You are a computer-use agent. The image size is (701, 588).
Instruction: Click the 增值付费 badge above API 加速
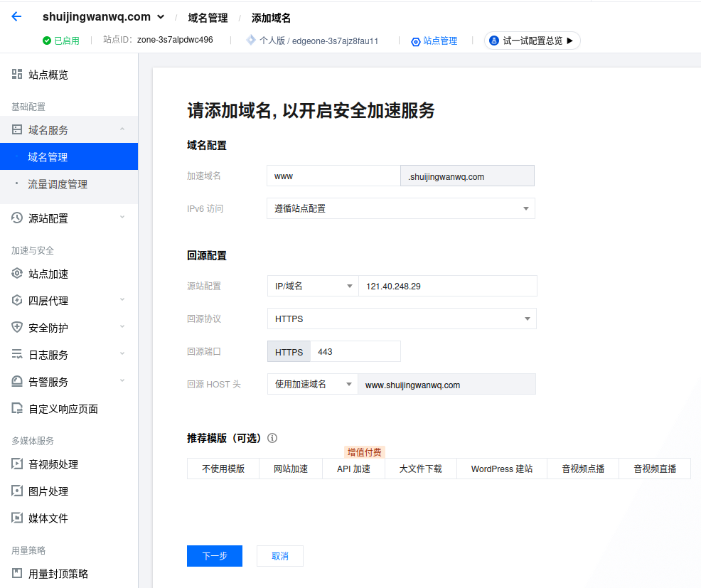click(364, 452)
